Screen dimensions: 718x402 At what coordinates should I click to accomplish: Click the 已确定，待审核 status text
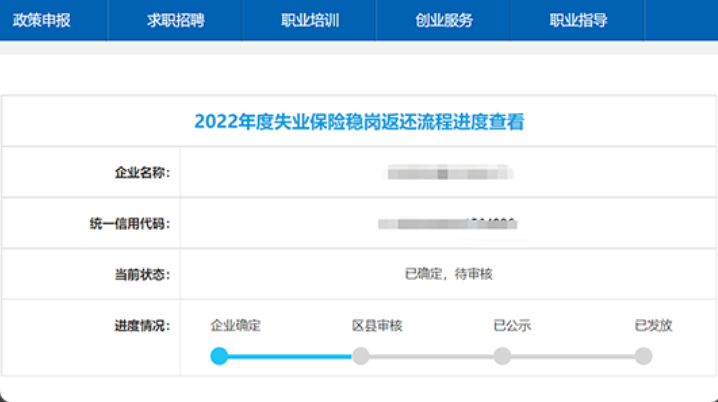click(448, 274)
